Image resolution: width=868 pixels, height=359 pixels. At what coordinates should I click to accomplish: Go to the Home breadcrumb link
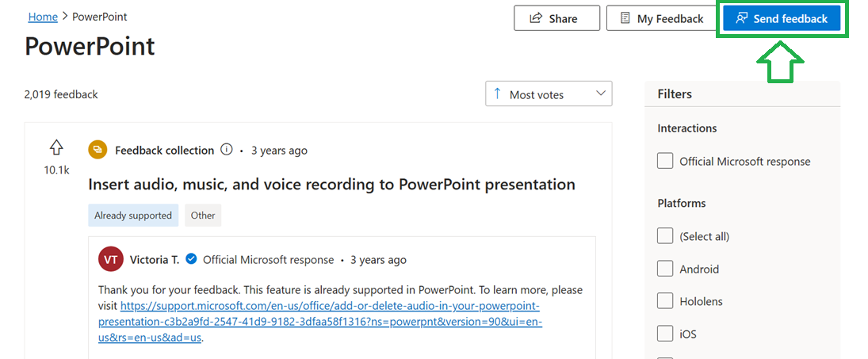pos(43,17)
